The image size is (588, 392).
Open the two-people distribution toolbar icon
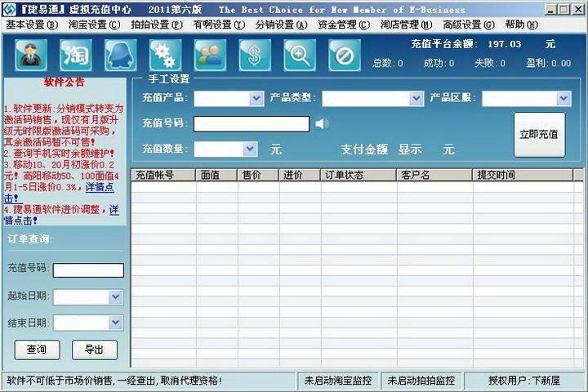pos(210,56)
